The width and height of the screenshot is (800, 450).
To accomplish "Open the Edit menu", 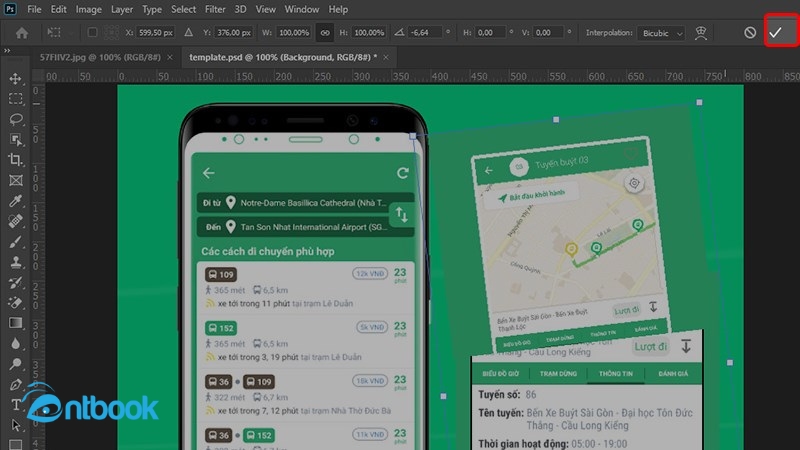I will (x=59, y=9).
